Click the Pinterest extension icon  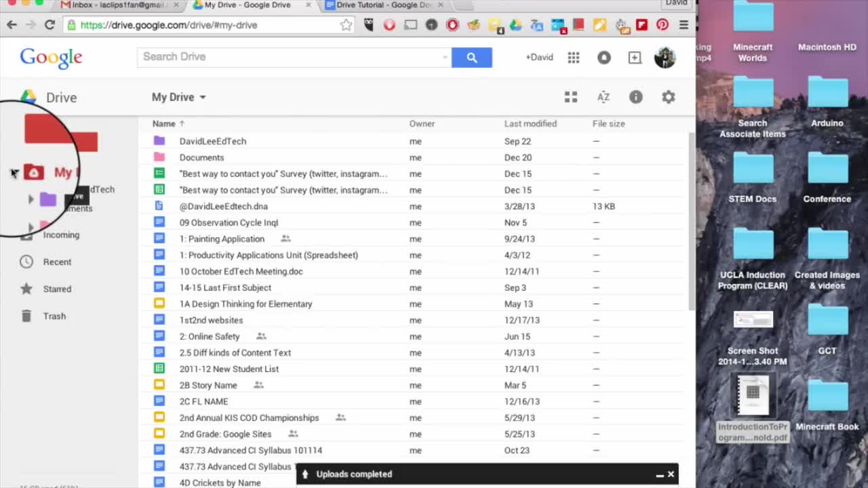(x=663, y=25)
